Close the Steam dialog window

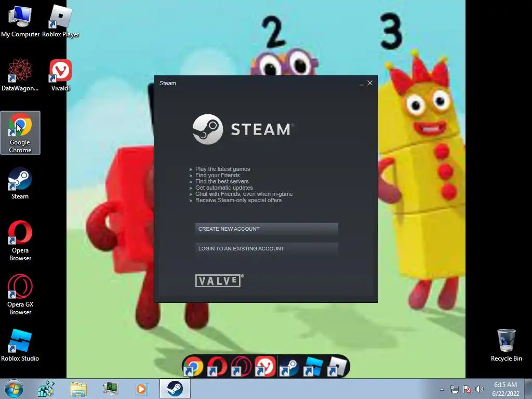click(370, 83)
